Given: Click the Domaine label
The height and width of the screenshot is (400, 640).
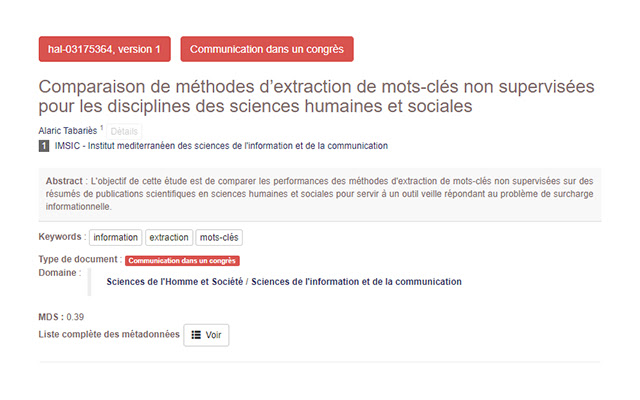Looking at the screenshot, I should point(60,273).
